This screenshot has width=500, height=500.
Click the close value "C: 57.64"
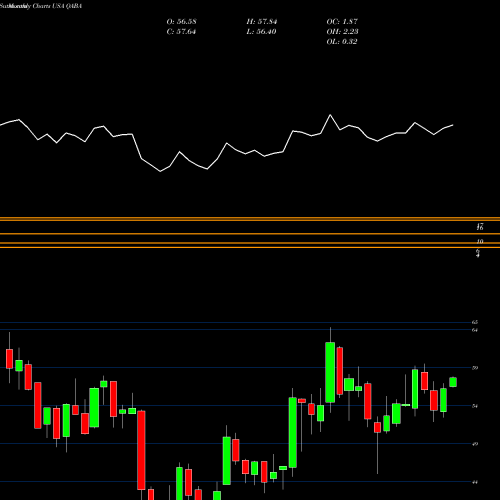181,32
